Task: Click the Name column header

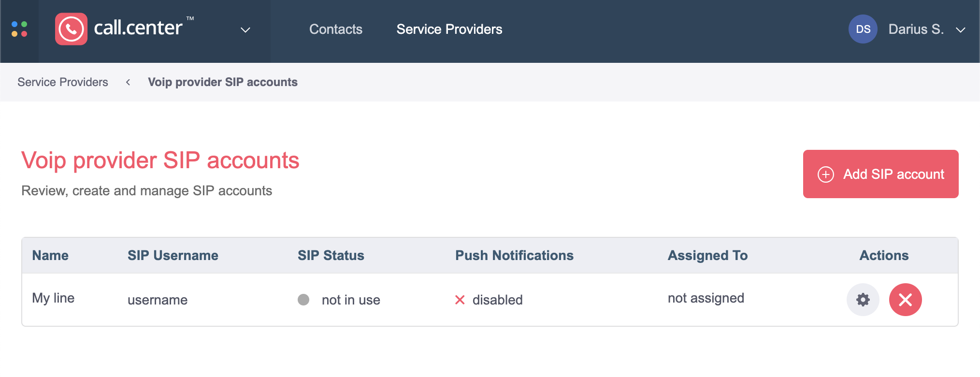Action: pos(50,255)
